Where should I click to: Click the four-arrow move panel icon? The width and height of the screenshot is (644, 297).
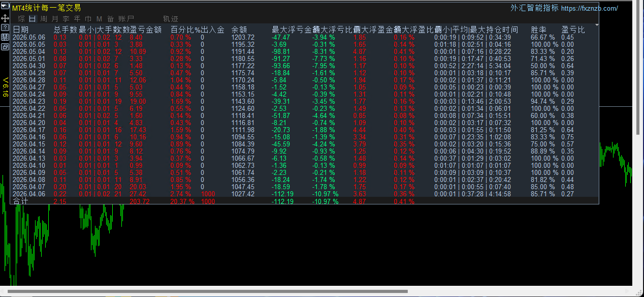5,18
